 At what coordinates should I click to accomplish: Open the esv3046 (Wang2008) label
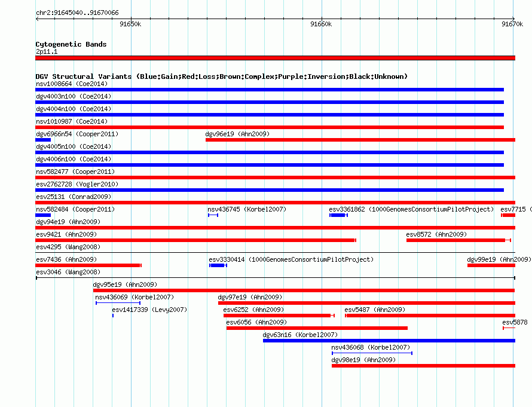68,272
